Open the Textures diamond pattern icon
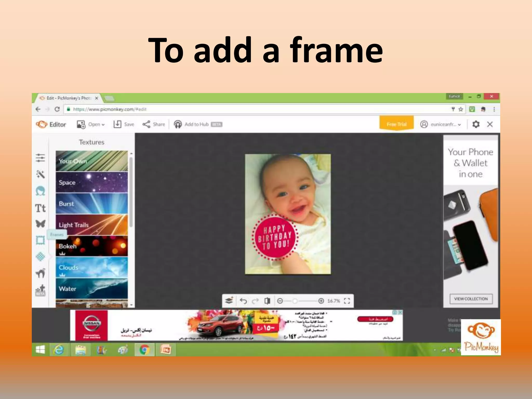Screen dimensions: 532x399 (x=40, y=257)
